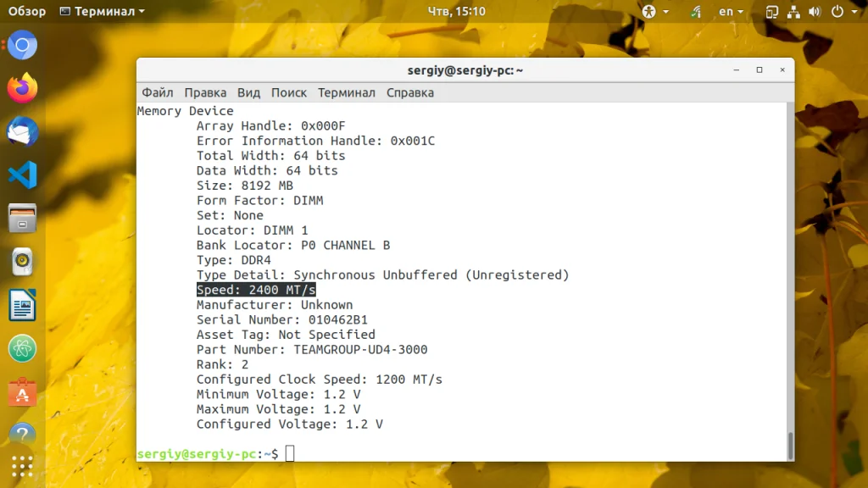Launch Visual Studio Code from dock

click(x=22, y=175)
